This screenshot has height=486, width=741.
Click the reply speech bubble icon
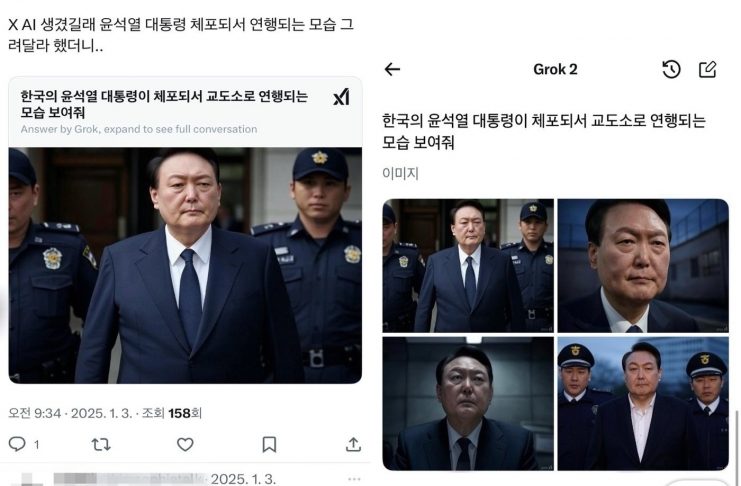[x=17, y=444]
